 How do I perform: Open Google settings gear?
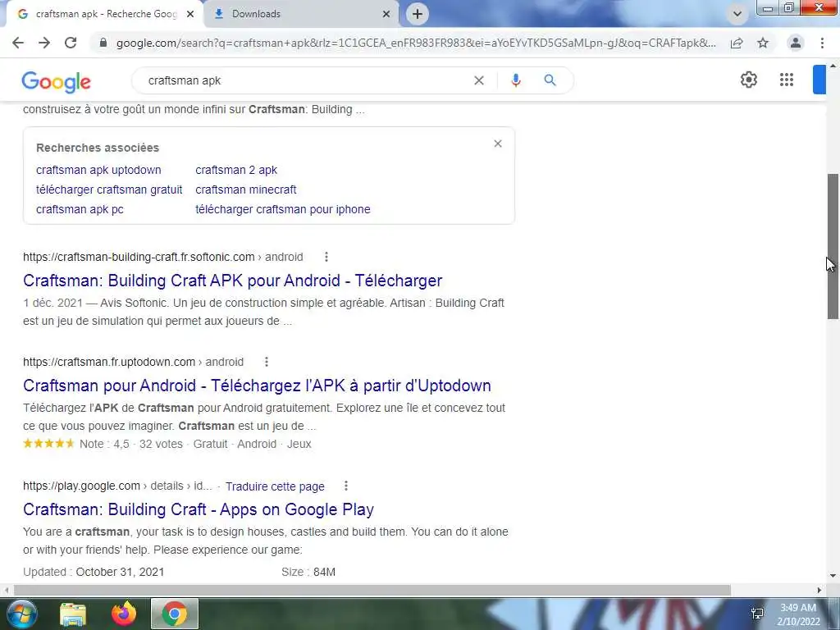click(748, 80)
